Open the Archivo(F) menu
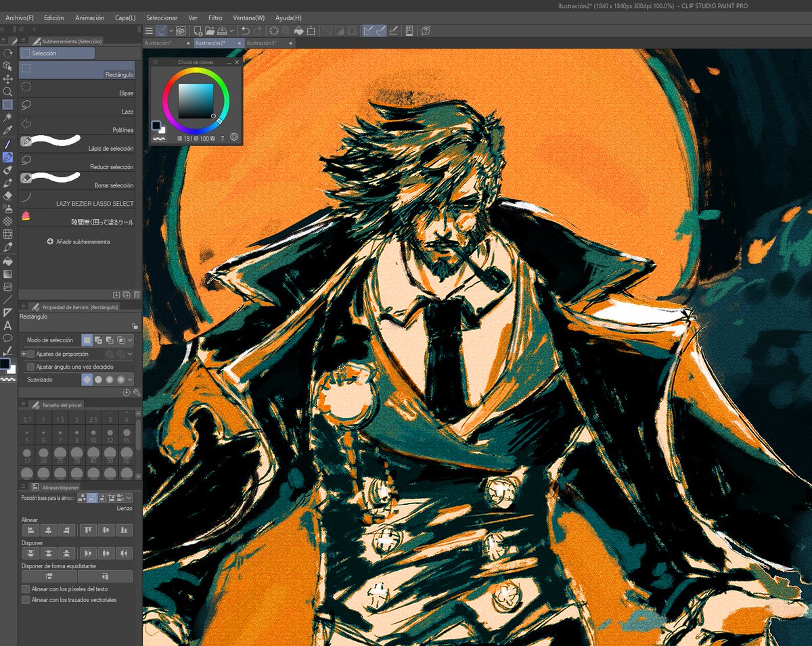The height and width of the screenshot is (646, 812). (x=20, y=18)
